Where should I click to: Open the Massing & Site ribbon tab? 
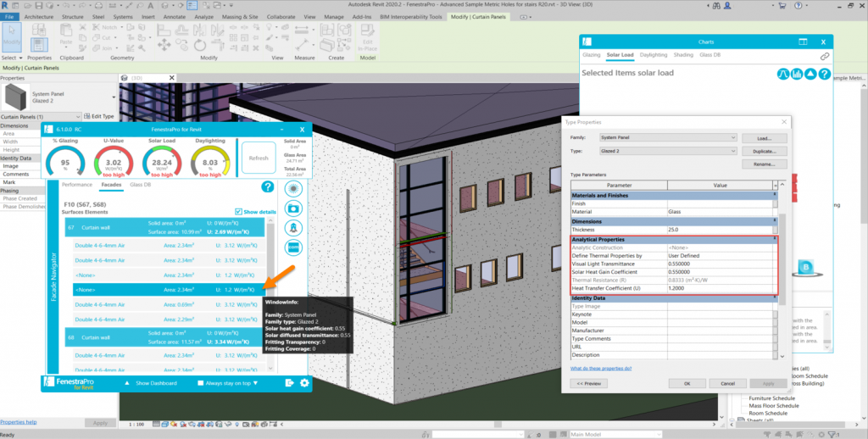pyautogui.click(x=240, y=17)
